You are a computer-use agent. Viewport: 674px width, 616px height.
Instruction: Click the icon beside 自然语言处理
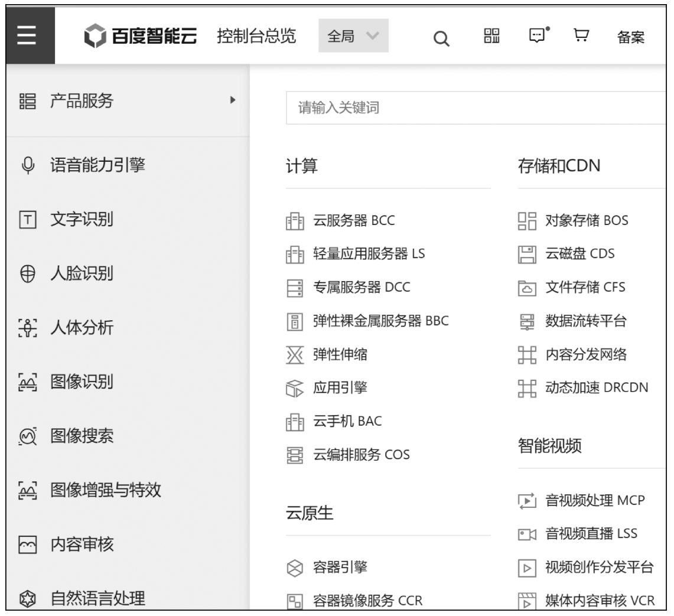[x=28, y=599]
